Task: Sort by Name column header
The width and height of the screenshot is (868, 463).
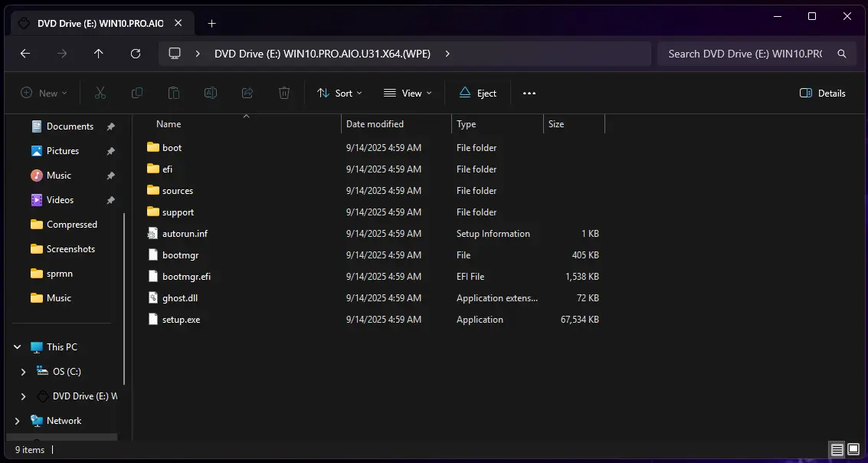Action: (x=169, y=124)
